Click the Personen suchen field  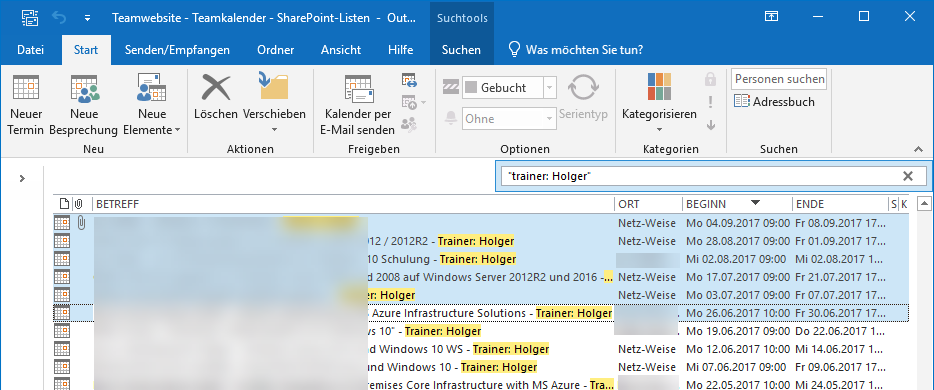coord(779,79)
